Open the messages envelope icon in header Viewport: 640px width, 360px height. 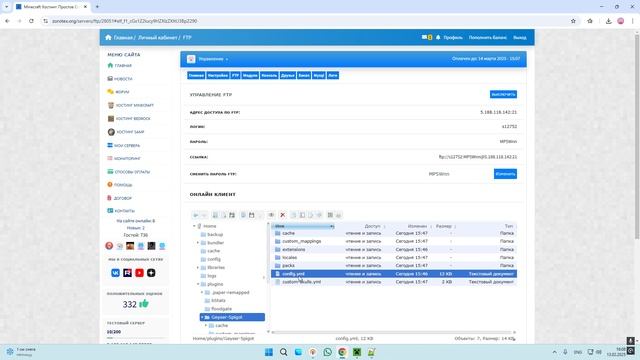tap(424, 38)
